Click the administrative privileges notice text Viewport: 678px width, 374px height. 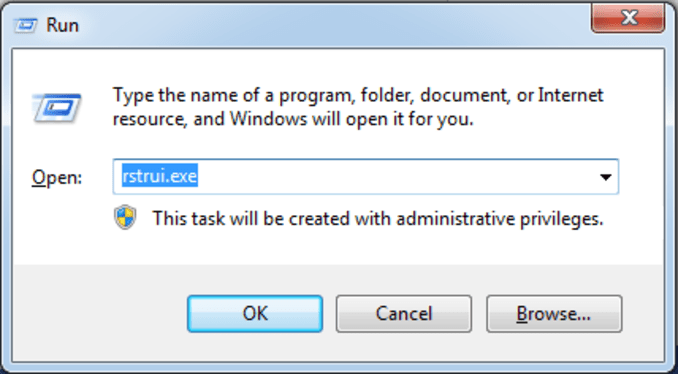click(377, 218)
